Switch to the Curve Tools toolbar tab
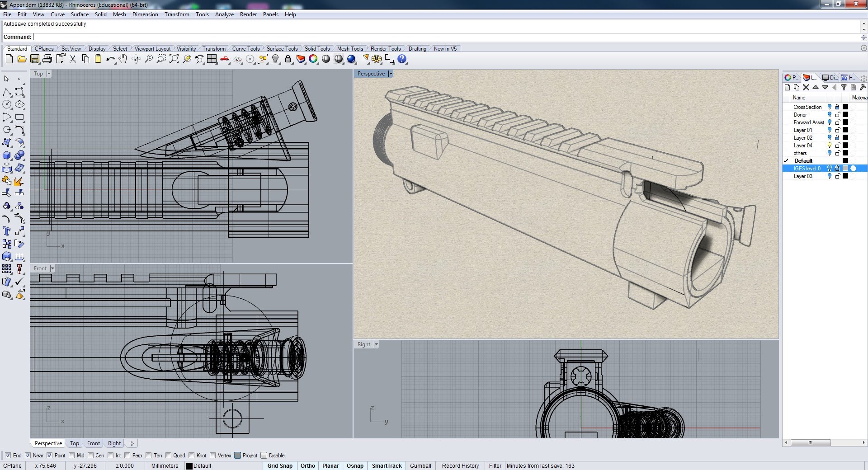The width and height of the screenshot is (868, 470). point(245,49)
